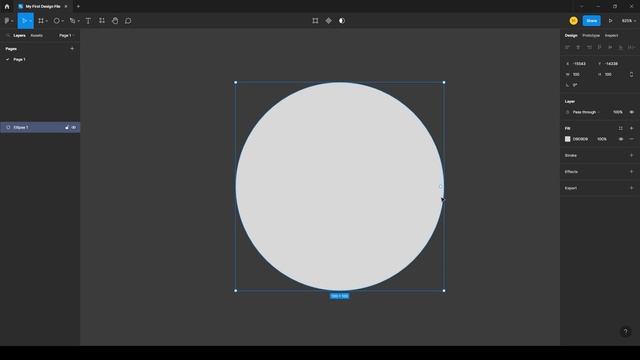640x360 pixels.
Task: Click the Align right icon
Action: [589, 47]
